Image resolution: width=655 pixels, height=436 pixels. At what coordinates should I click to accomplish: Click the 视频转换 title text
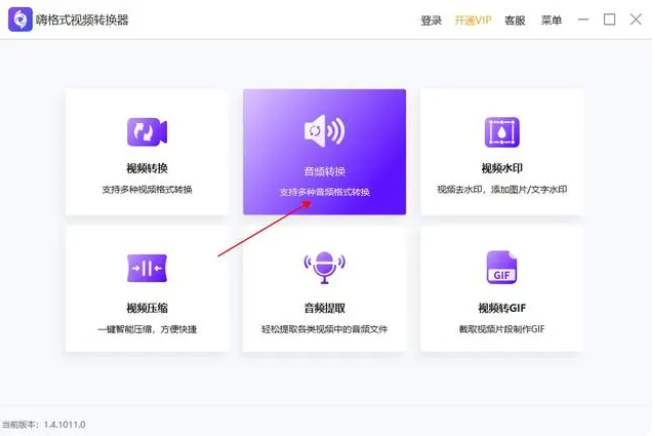pos(147,168)
